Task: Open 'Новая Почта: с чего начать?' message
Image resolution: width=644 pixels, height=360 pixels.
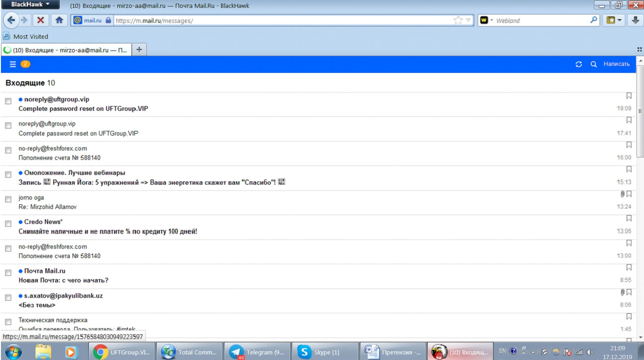Action: point(63,280)
